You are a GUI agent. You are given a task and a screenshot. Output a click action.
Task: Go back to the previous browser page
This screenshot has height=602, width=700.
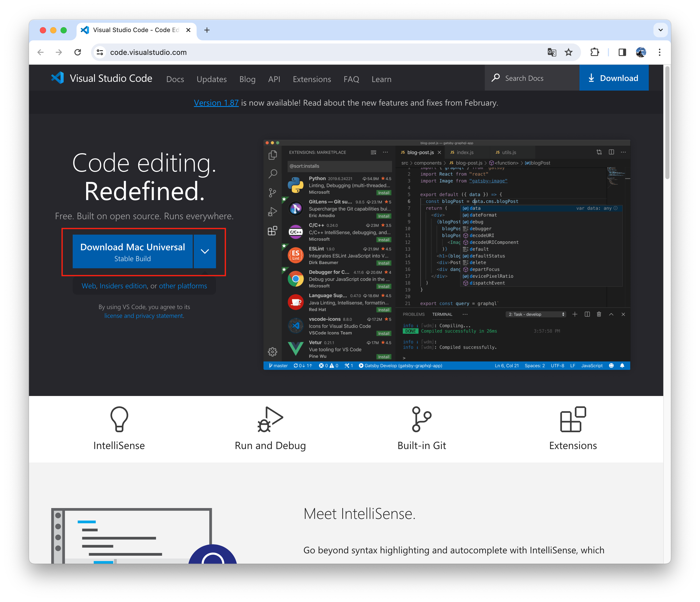(x=41, y=52)
